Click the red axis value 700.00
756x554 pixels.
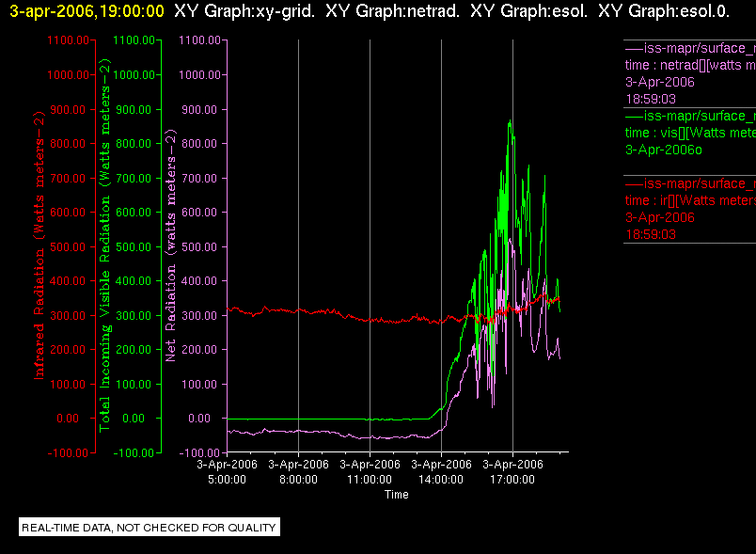tap(68, 179)
